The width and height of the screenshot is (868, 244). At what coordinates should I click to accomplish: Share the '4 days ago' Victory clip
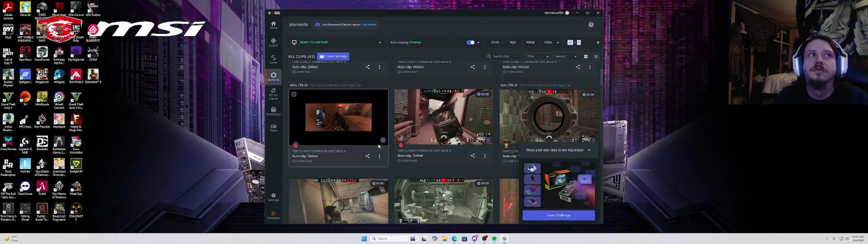[578, 67]
